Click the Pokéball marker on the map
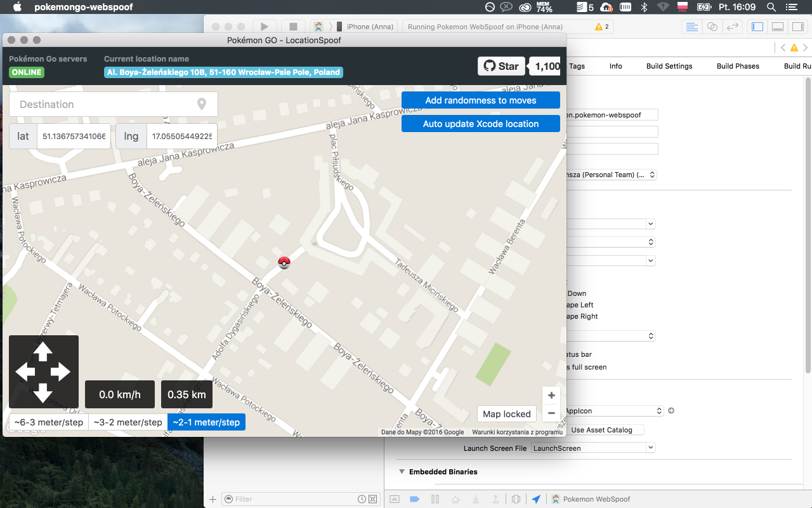The width and height of the screenshot is (812, 508). (x=284, y=262)
